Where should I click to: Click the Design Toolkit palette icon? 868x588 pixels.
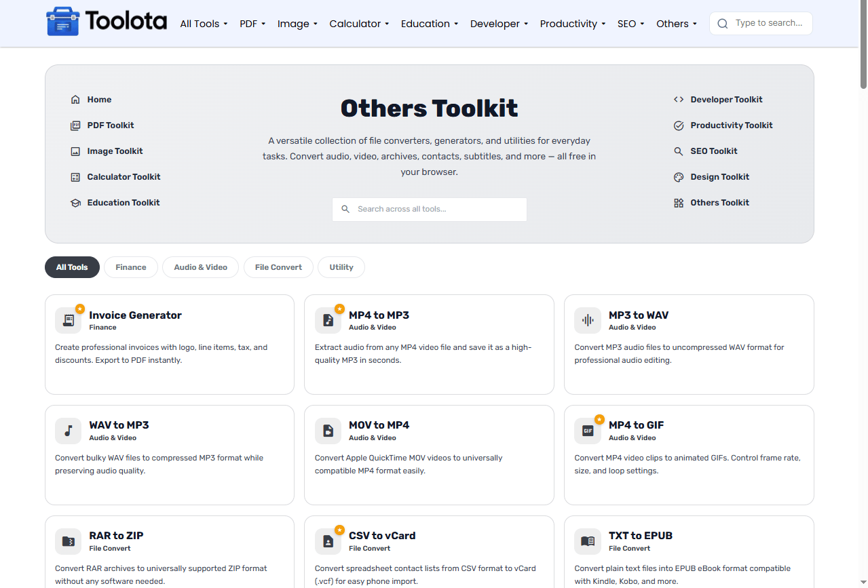click(679, 177)
